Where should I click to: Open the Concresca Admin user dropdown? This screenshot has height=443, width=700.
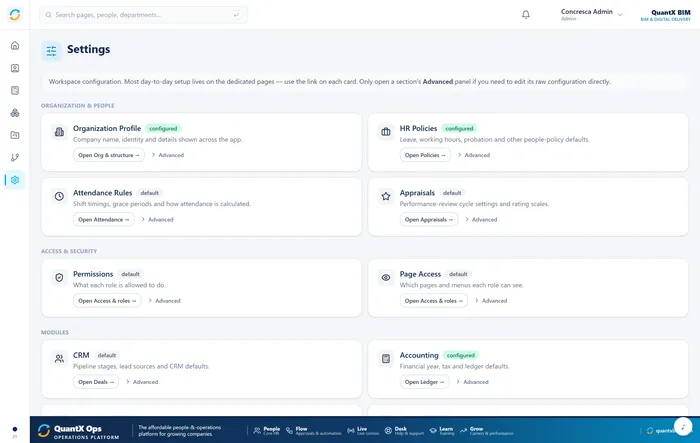pos(592,14)
